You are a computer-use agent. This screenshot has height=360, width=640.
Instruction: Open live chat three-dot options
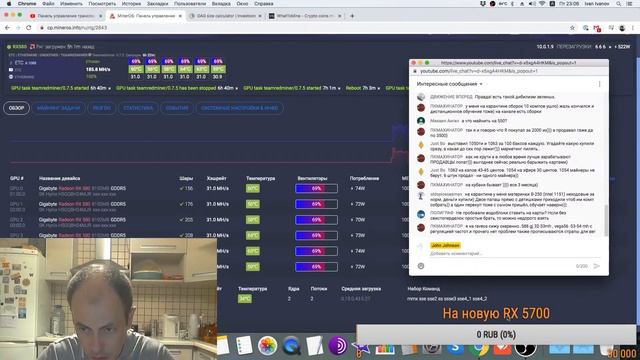[x=599, y=84]
